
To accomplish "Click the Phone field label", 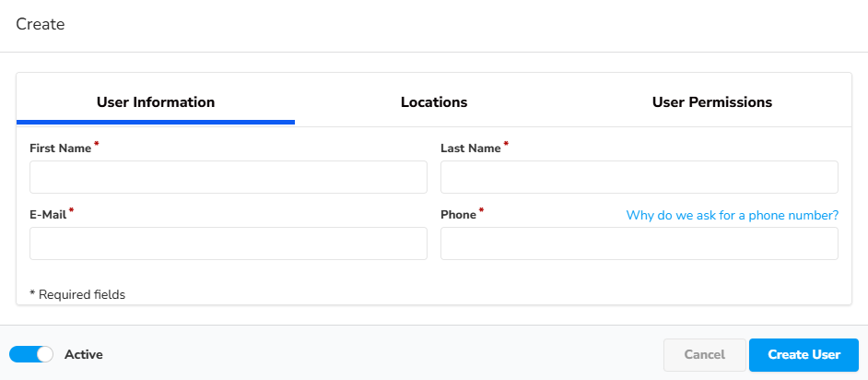I will click(458, 215).
